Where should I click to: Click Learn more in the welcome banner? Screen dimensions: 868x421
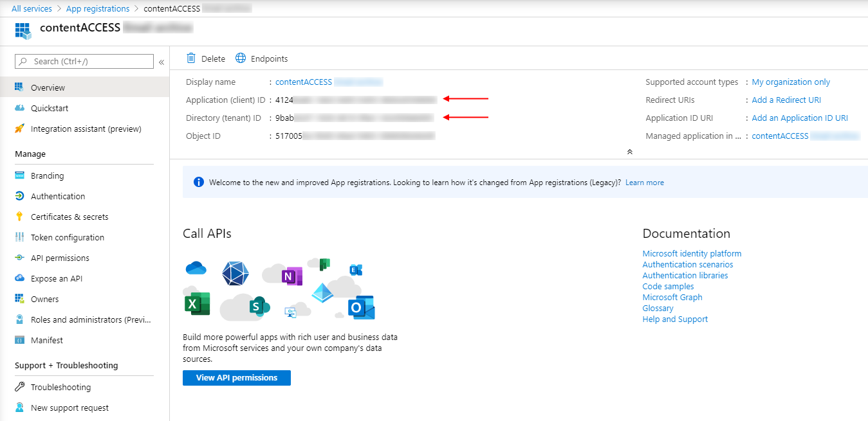(x=644, y=183)
